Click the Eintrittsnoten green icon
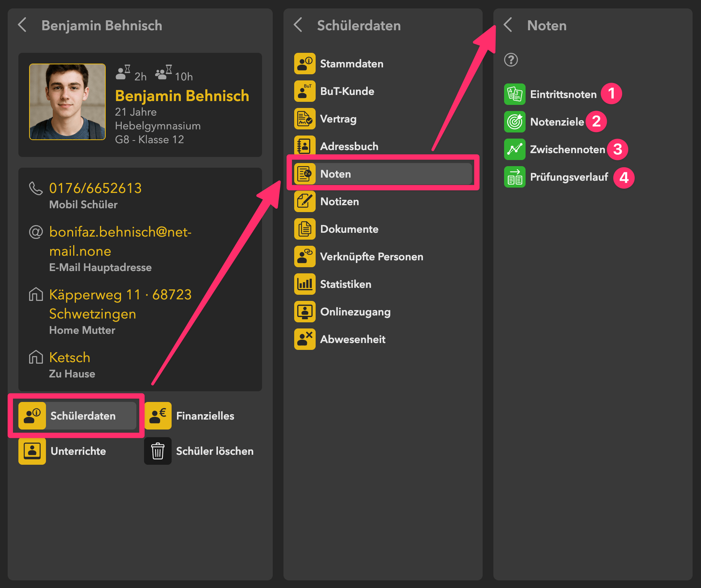This screenshot has height=588, width=701. [514, 94]
